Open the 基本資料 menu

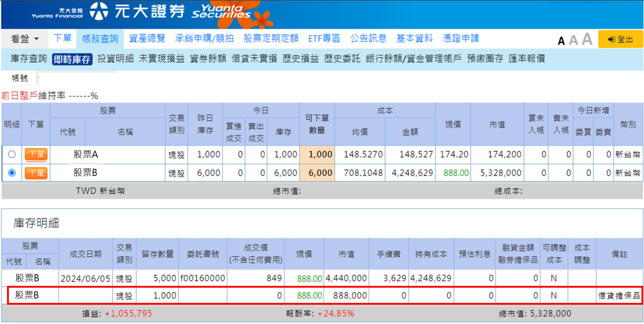(x=415, y=38)
